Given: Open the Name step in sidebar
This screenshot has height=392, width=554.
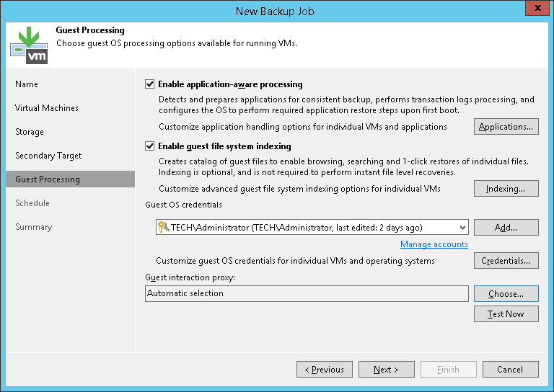Looking at the screenshot, I should (x=27, y=84).
